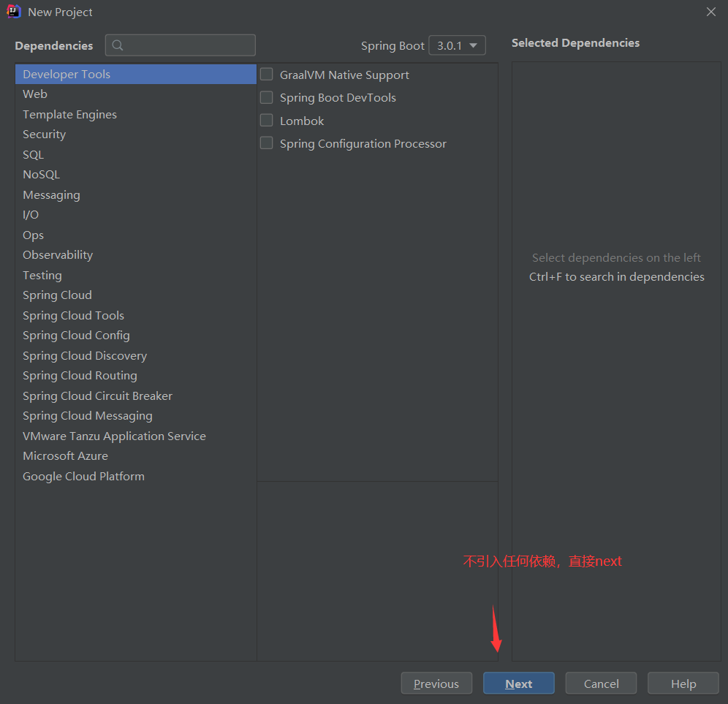Choose VMware Tanzu Application Service
The image size is (728, 704).
point(135,436)
